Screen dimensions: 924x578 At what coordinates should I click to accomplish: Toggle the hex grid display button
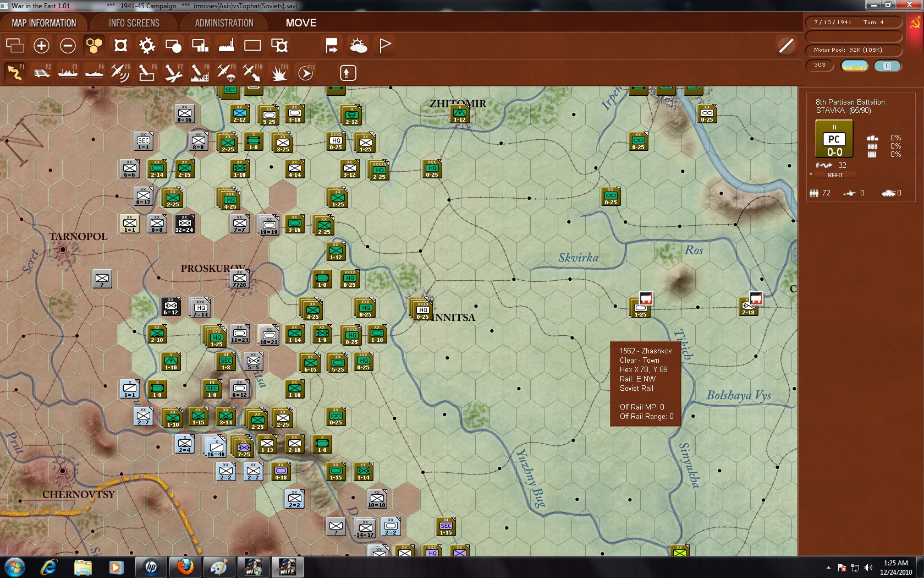[x=94, y=45]
